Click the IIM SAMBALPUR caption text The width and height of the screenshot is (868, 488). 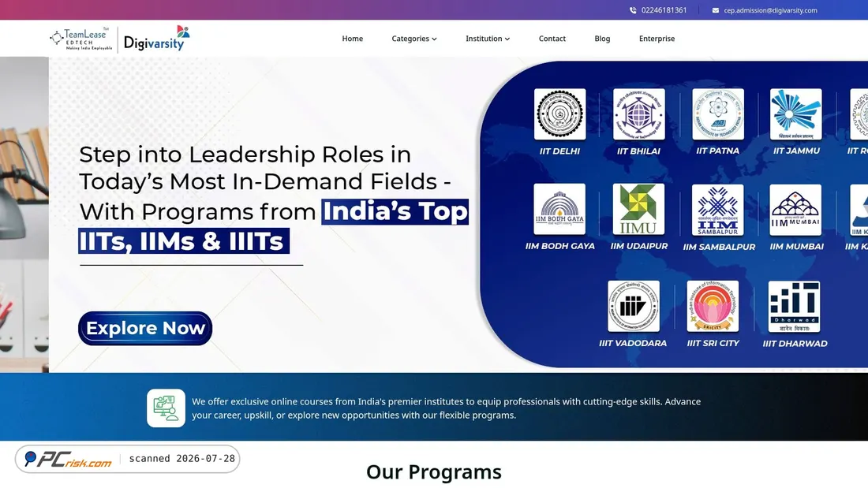(719, 247)
